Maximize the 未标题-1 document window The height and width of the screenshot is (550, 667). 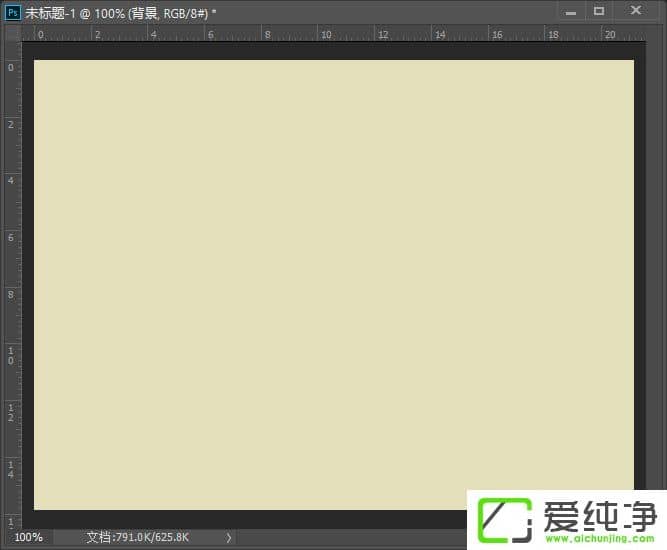(x=599, y=11)
